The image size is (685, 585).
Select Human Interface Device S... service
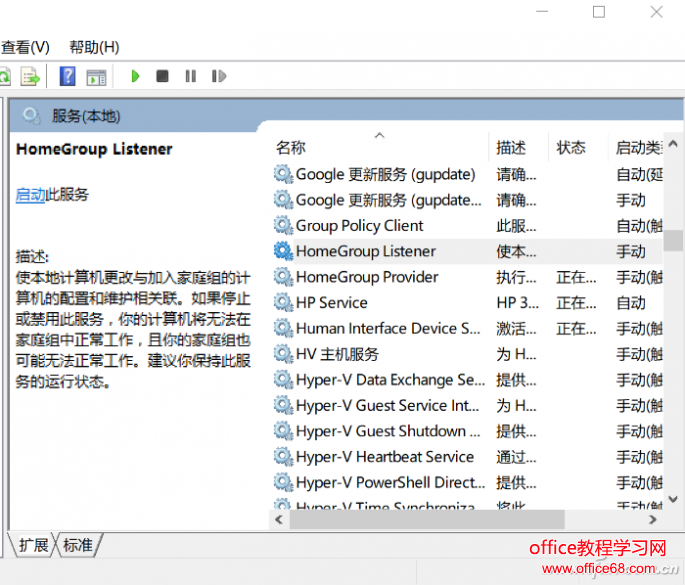click(467, 329)
